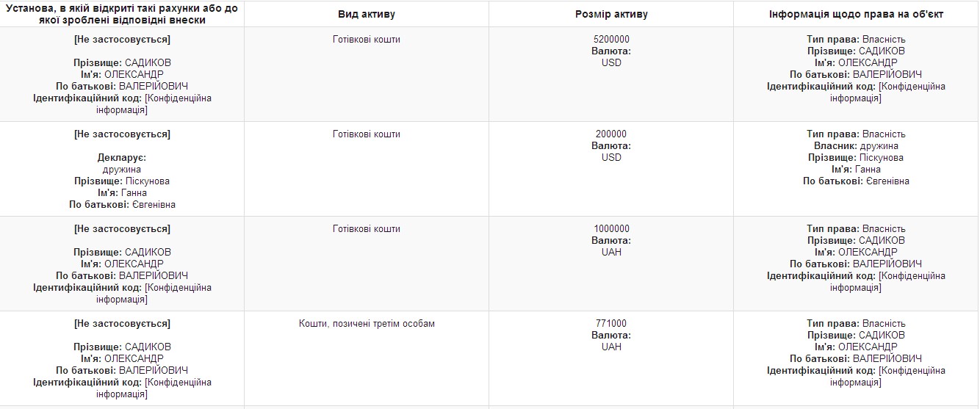The width and height of the screenshot is (980, 409).
Task: Select the 771000 asset amount
Action: click(611, 323)
